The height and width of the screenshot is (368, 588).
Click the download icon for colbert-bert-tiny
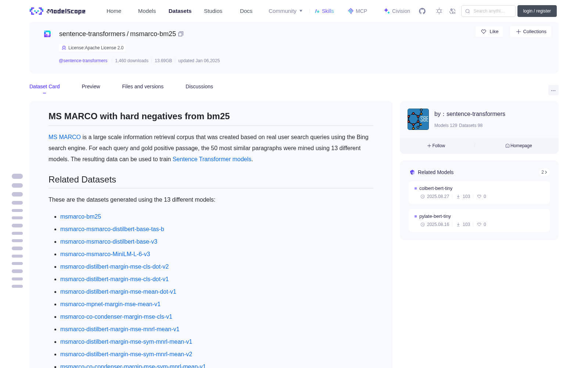pos(458,197)
